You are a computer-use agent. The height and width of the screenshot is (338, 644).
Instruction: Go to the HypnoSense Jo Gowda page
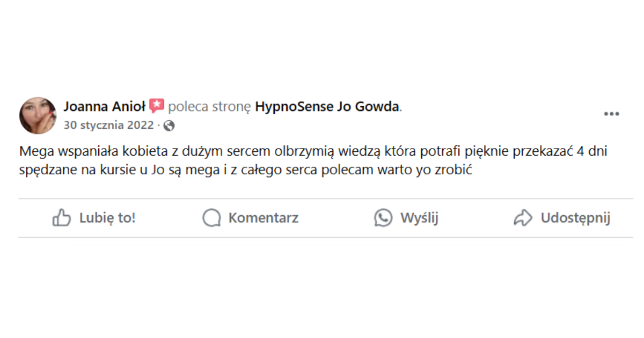(x=327, y=107)
